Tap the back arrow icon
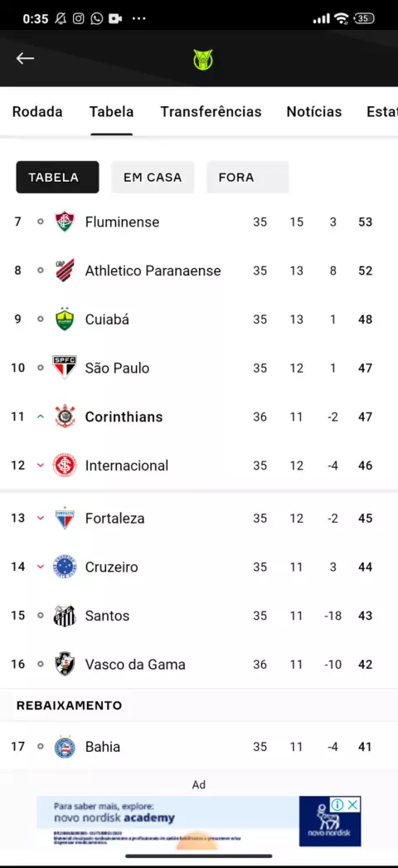Screen dimensions: 398x868 [25, 58]
